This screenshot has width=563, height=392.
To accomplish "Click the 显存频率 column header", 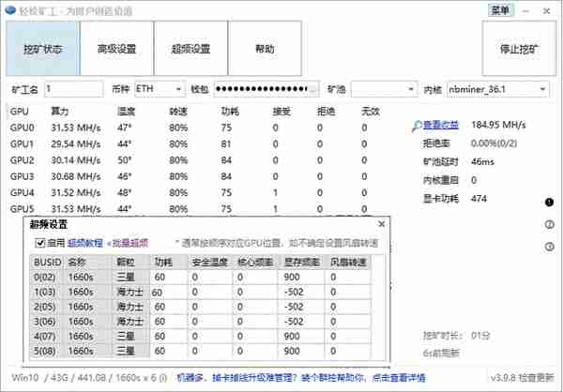I will click(301, 263).
